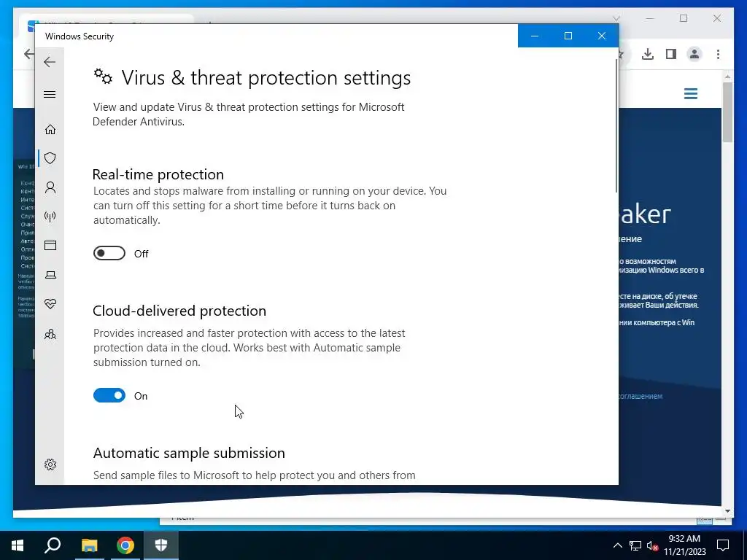The height and width of the screenshot is (560, 747).
Task: Open the Account protection sidebar icon
Action: point(50,187)
